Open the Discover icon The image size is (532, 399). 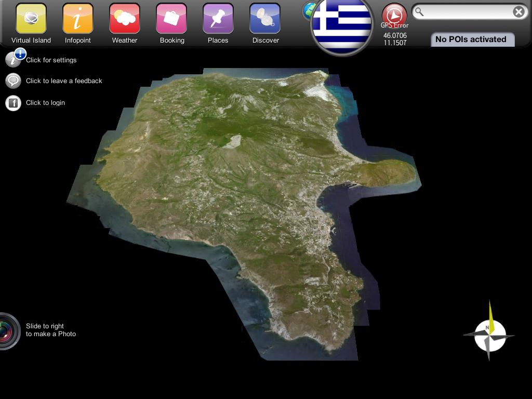[x=265, y=18]
